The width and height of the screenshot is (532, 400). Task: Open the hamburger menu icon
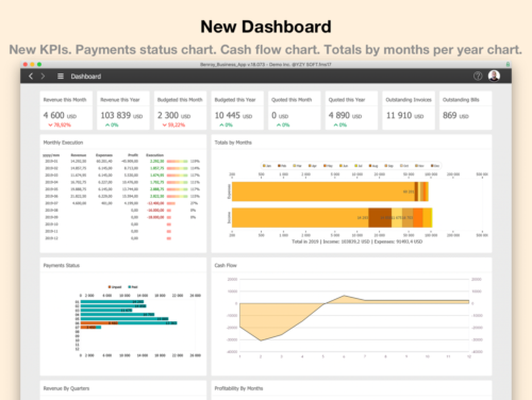coord(60,76)
